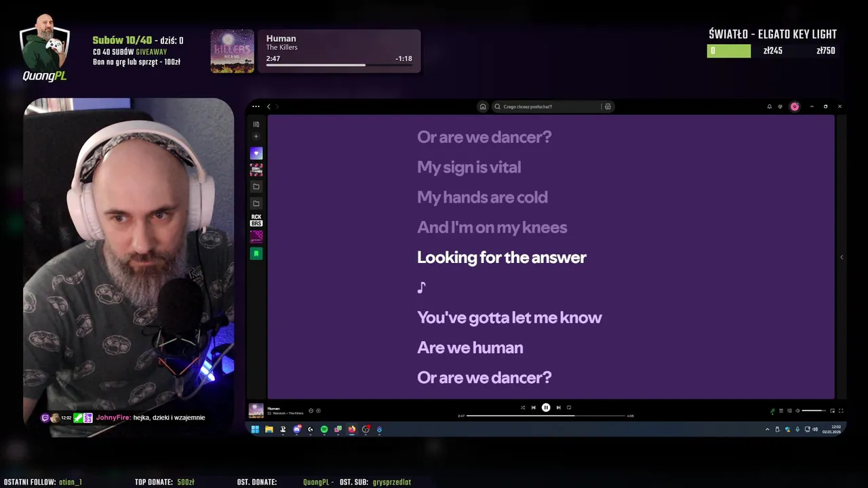This screenshot has height=488, width=868.
Task: Jump to lyric 'Are we human'
Action: [x=470, y=347]
